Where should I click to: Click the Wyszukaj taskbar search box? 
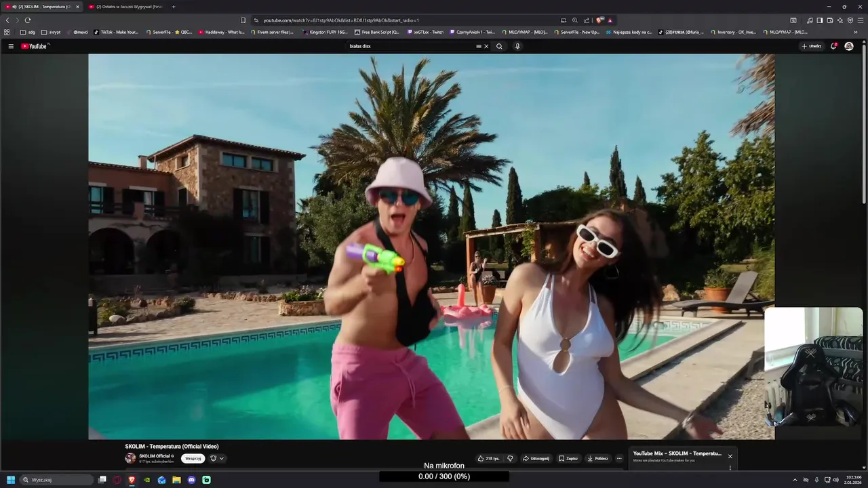click(x=57, y=480)
